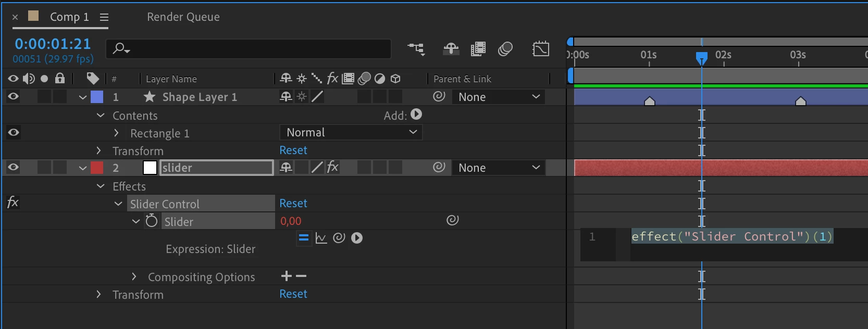Hide Shape Layer 1 with eye icon
868x329 pixels.
(14, 96)
